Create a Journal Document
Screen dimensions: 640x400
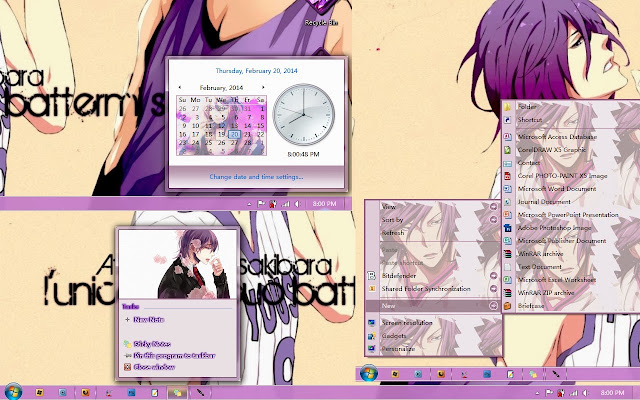pyautogui.click(x=571, y=202)
